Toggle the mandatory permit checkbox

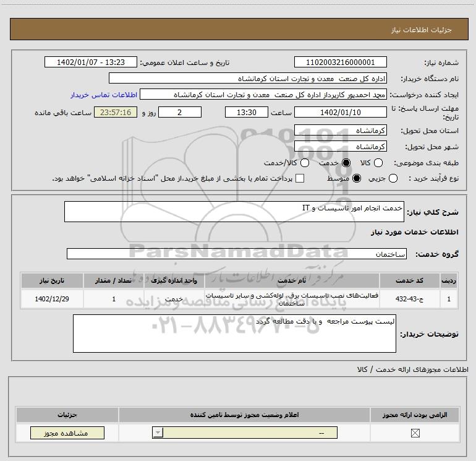pos(415,433)
